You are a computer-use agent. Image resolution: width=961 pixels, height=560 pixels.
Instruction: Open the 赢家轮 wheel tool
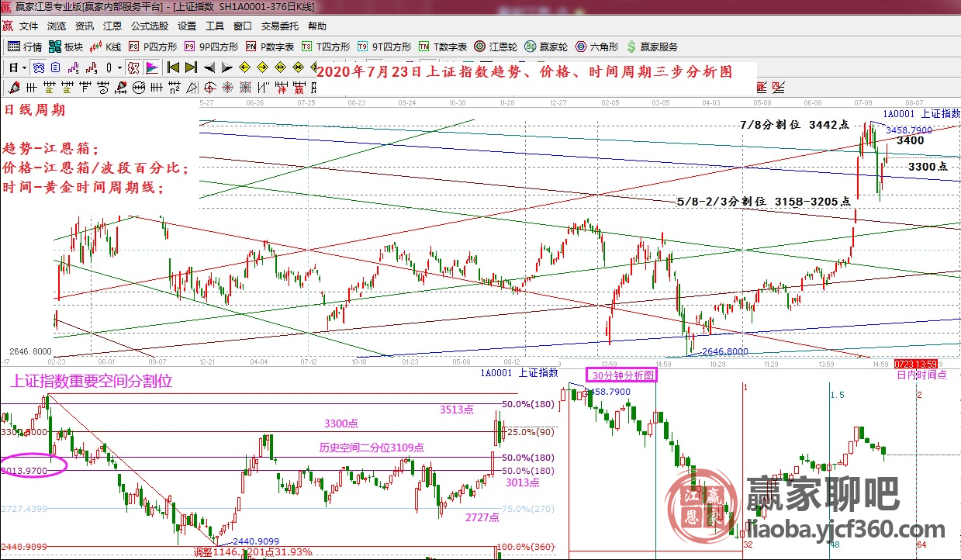click(546, 47)
